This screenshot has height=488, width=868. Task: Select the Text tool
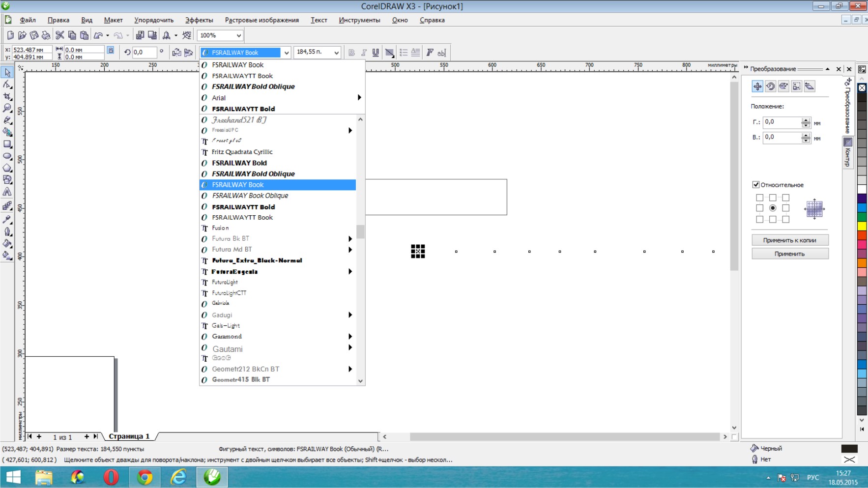click(x=7, y=192)
